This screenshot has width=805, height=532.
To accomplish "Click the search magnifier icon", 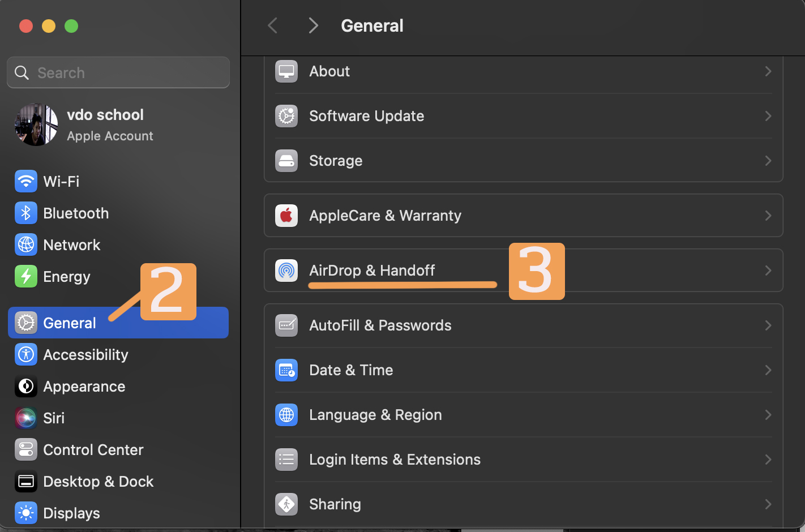I will [x=22, y=73].
